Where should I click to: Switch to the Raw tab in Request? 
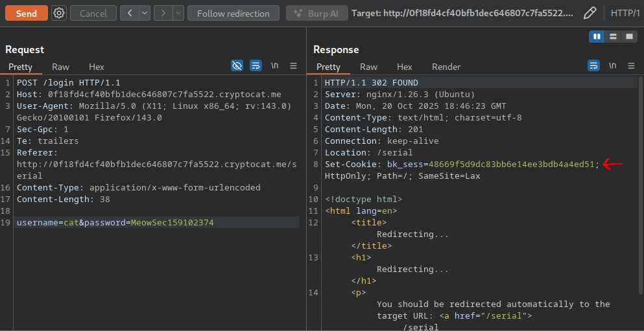[61, 67]
